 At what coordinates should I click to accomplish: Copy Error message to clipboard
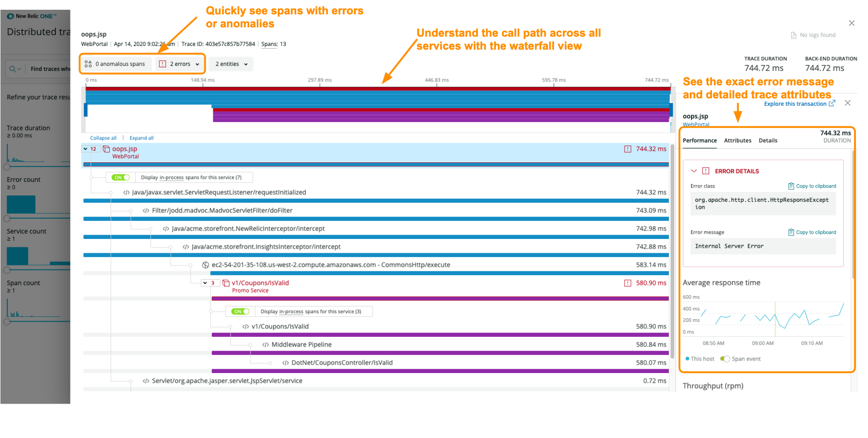click(812, 232)
